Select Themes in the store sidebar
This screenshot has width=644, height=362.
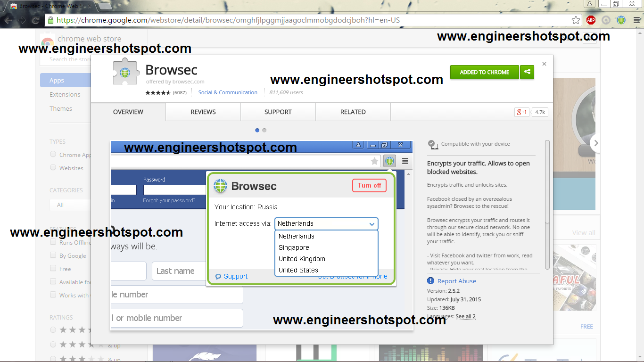(61, 108)
